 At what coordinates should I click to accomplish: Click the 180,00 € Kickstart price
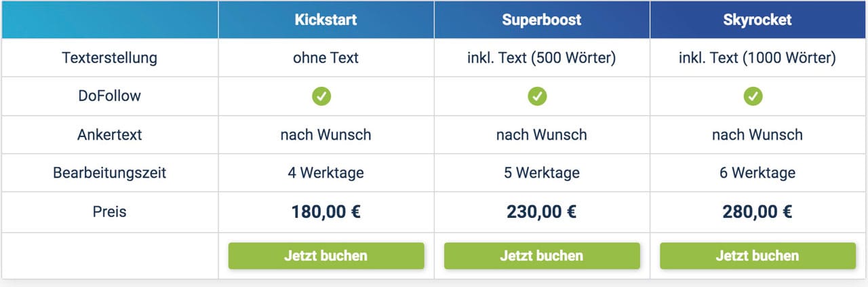pyautogui.click(x=326, y=212)
